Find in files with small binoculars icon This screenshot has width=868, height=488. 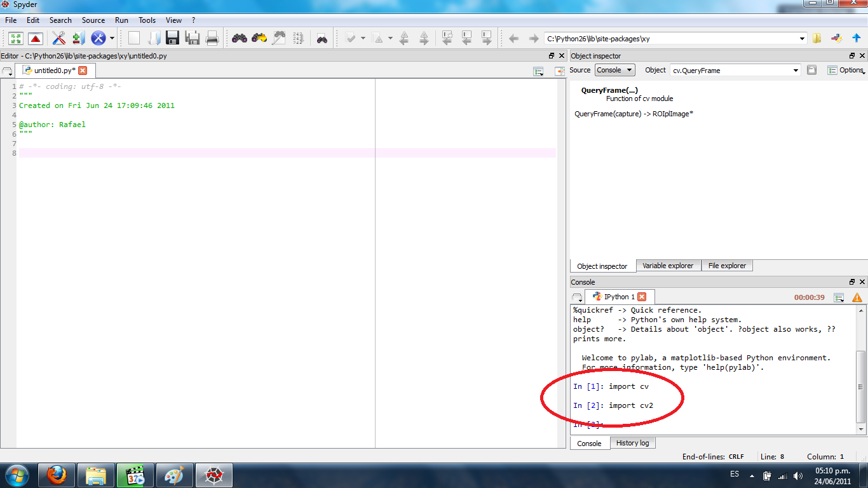pos(322,39)
